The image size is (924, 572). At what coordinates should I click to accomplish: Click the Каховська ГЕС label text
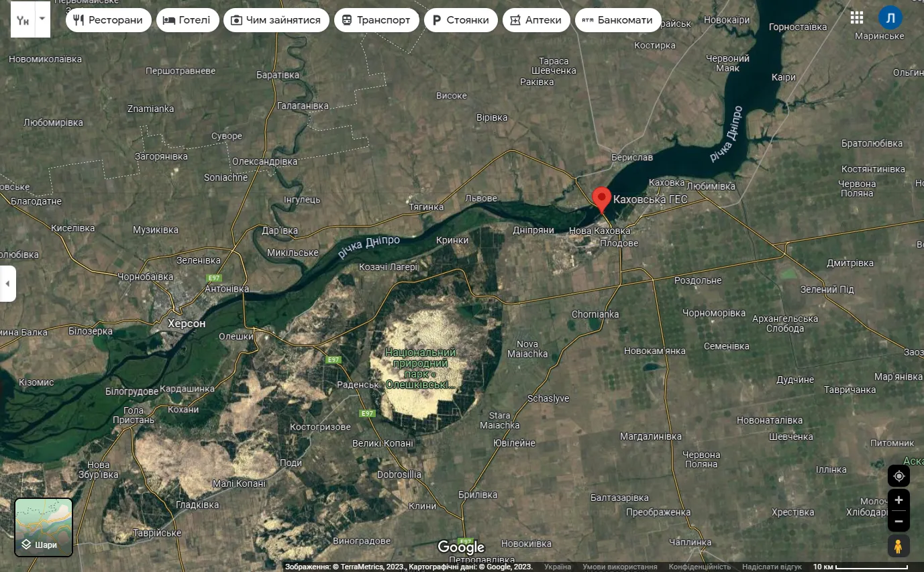(x=650, y=200)
